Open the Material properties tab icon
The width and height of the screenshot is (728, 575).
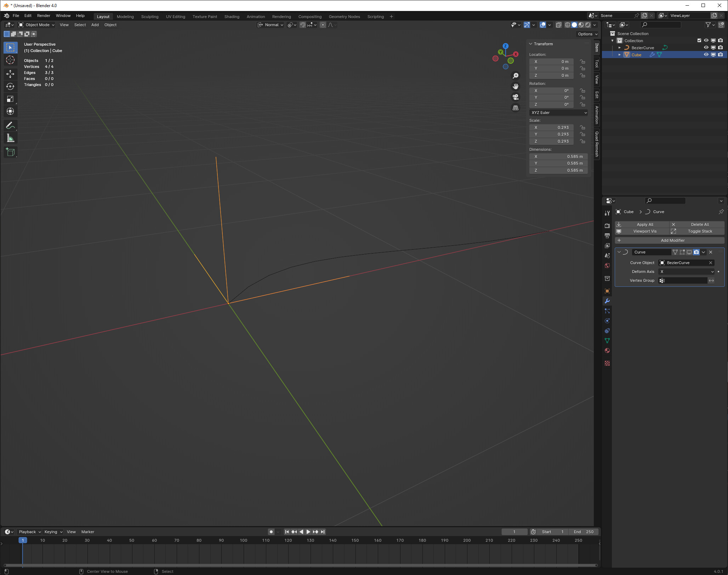pos(607,351)
